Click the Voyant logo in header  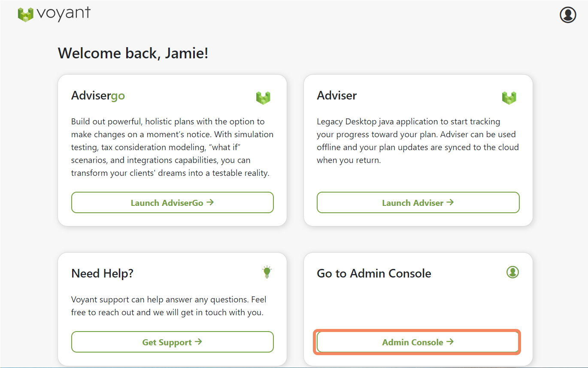(54, 14)
